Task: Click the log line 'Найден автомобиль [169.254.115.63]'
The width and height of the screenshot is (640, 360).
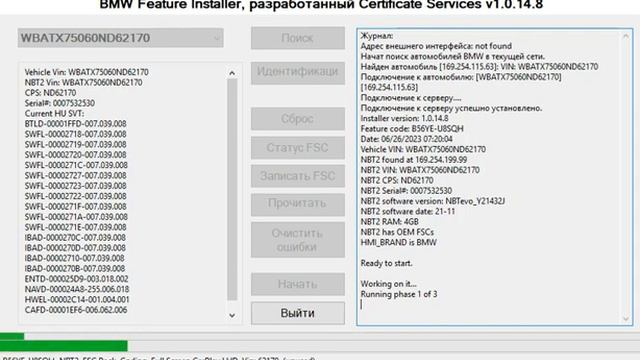Action: coord(479,67)
